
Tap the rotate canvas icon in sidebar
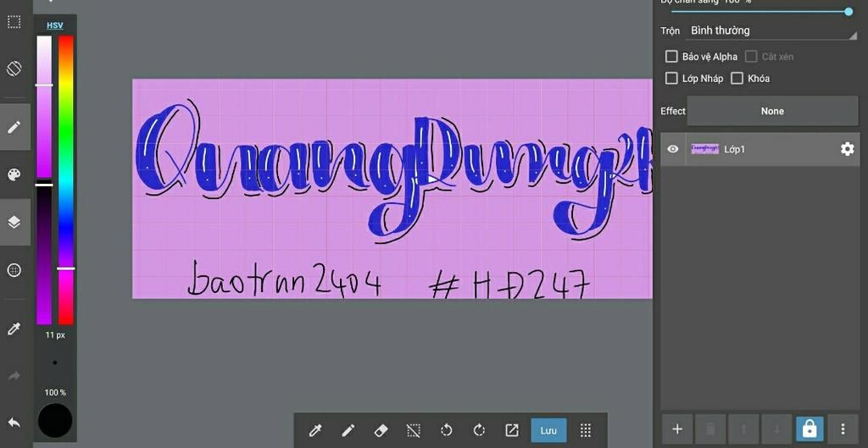pyautogui.click(x=14, y=69)
